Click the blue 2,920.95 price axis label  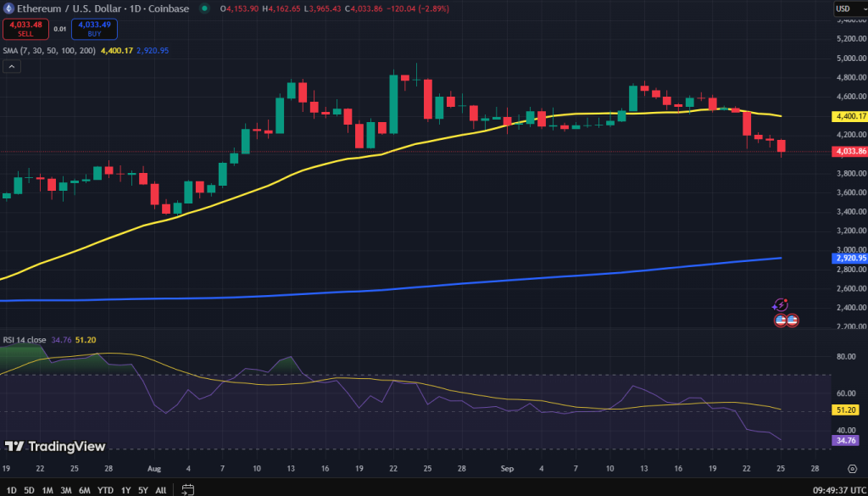(x=849, y=258)
